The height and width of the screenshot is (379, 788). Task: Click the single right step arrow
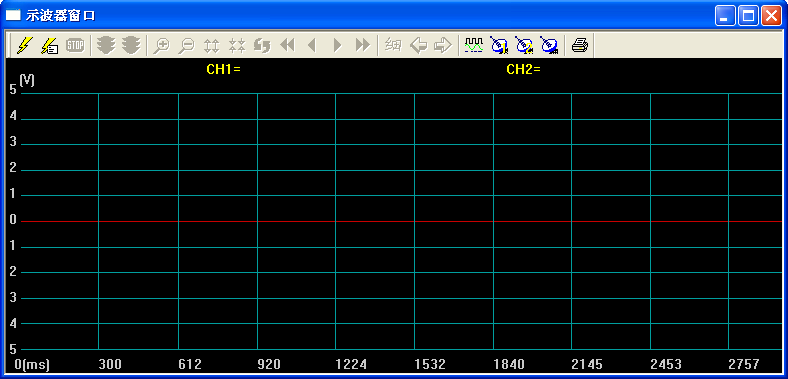click(x=337, y=45)
